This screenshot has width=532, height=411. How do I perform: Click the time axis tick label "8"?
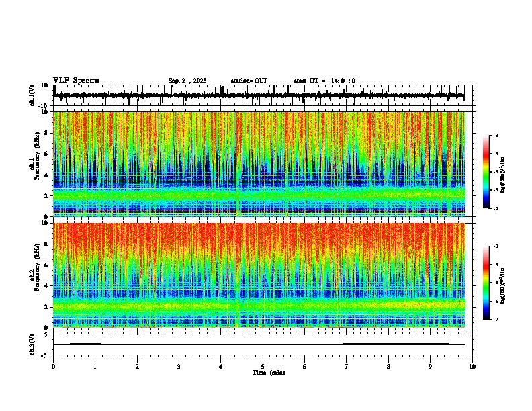point(388,367)
